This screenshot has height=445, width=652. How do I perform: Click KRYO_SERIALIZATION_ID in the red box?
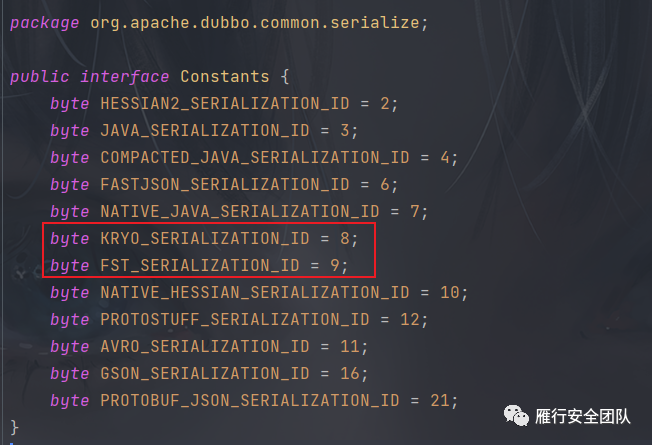point(205,238)
